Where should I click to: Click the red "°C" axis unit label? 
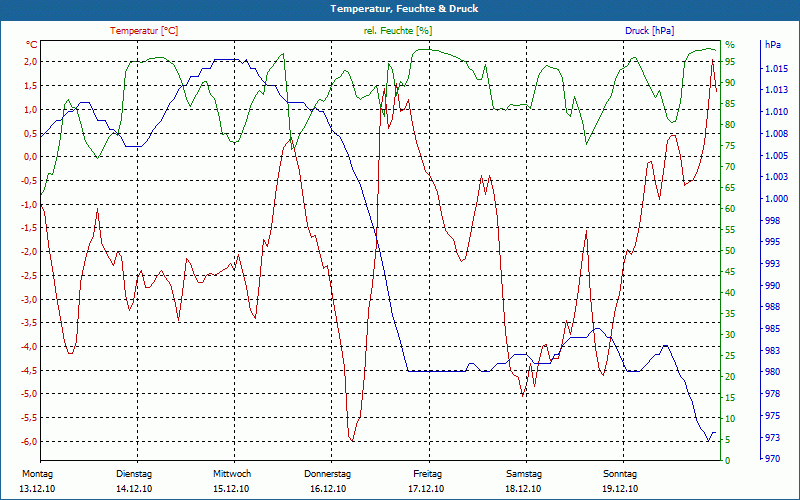click(32, 45)
